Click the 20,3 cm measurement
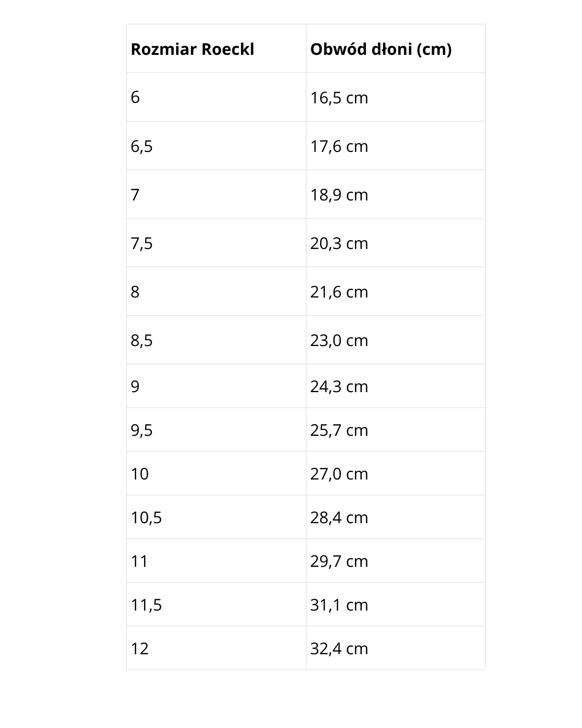Image resolution: width=582 pixels, height=728 pixels. (339, 243)
